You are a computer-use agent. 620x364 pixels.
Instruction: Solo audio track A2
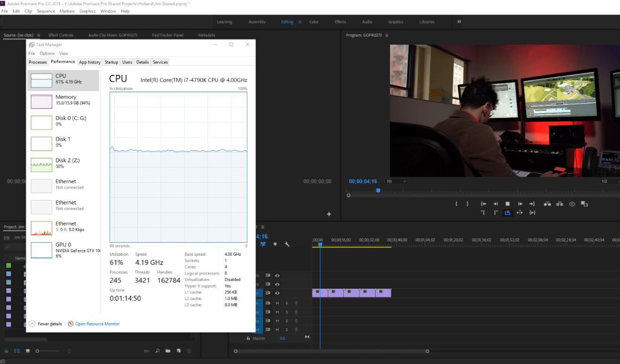point(286,312)
